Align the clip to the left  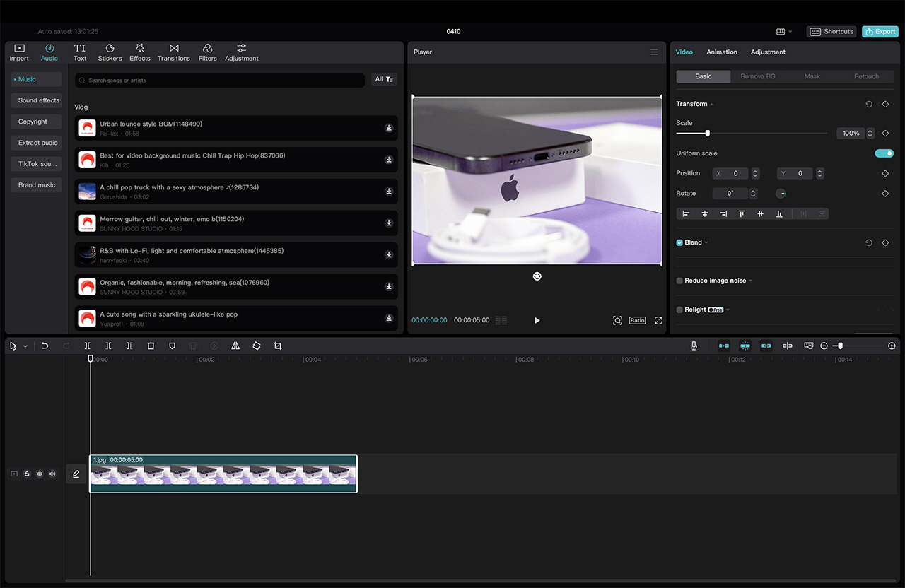[x=686, y=213]
